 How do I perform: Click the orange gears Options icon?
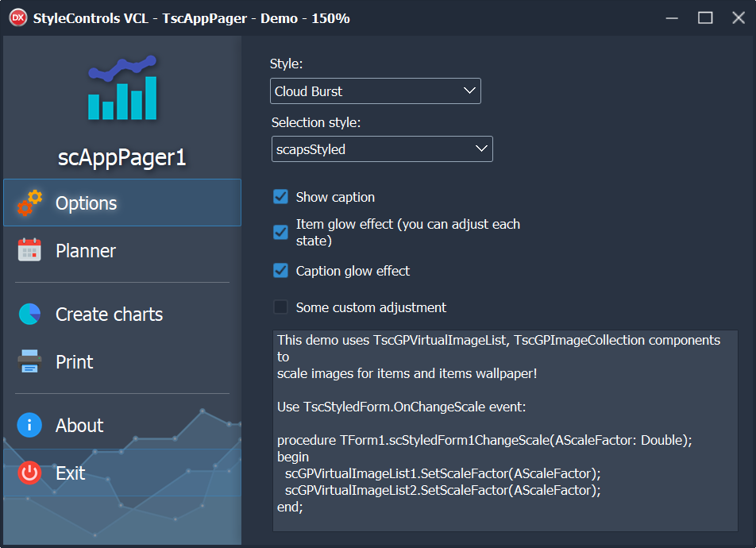[29, 203]
